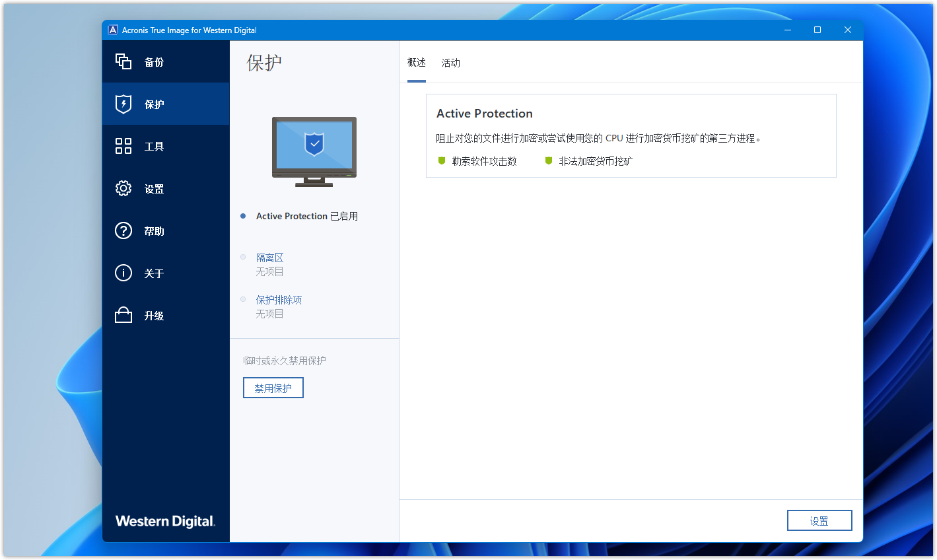Open the About (关于) info icon
937x560 pixels.
point(123,273)
